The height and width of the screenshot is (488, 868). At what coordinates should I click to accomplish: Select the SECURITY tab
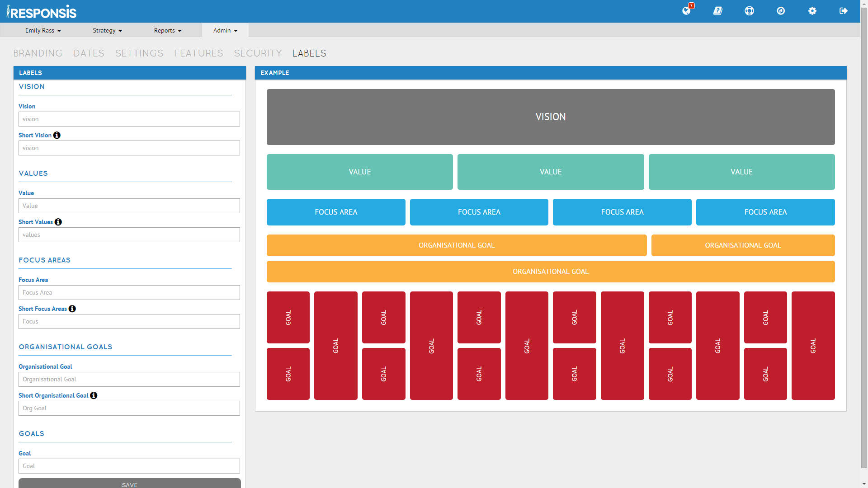point(257,54)
